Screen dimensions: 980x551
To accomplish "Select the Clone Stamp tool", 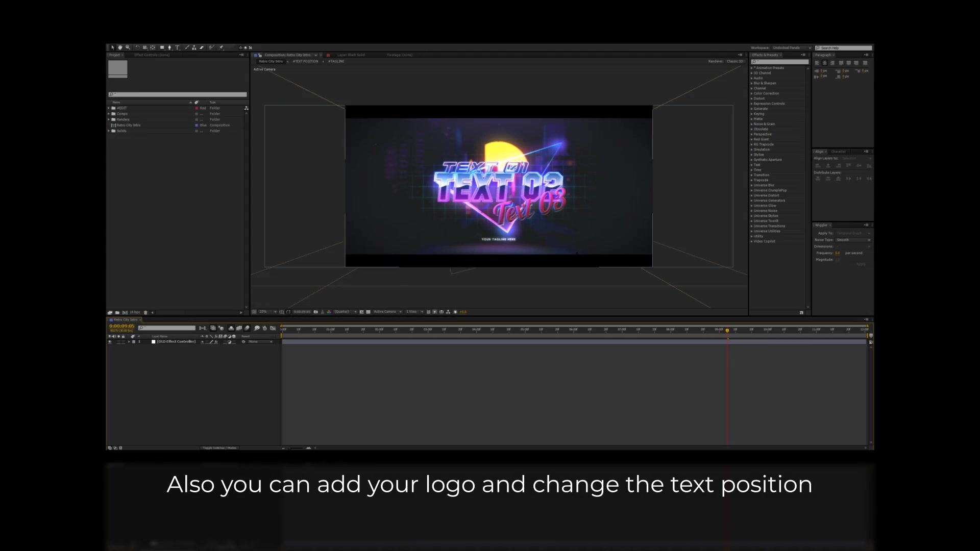I will click(x=194, y=47).
